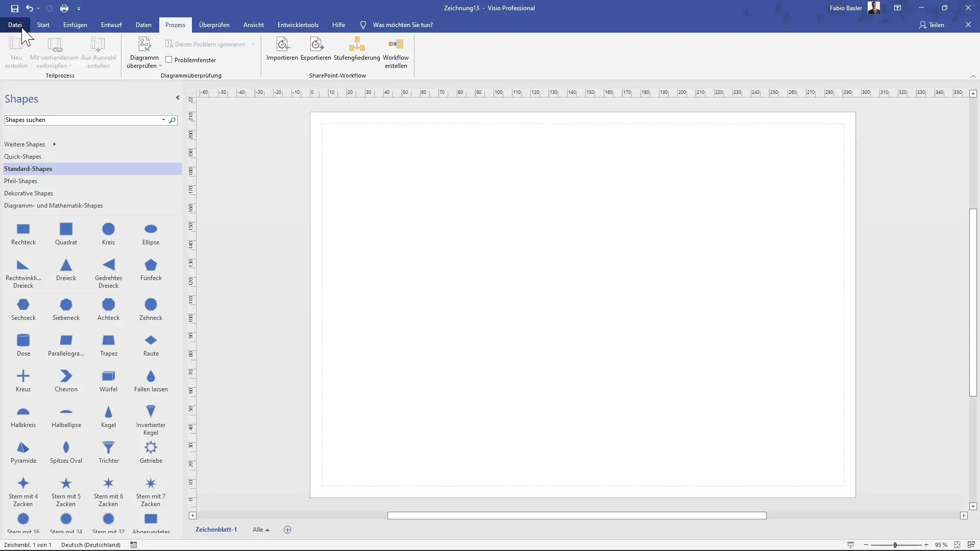The width and height of the screenshot is (980, 551).
Task: Select the Kegel cone shape
Action: (109, 417)
